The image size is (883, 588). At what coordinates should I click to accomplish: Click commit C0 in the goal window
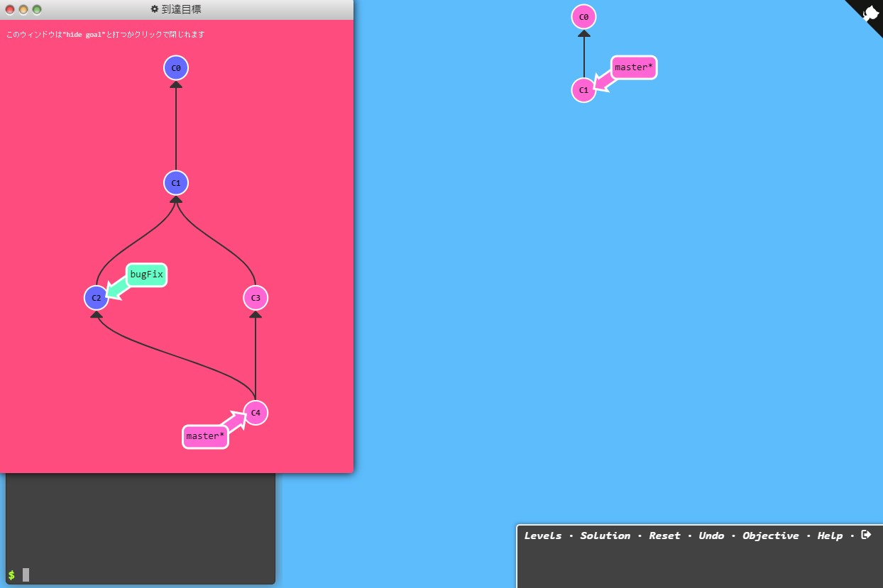(176, 68)
